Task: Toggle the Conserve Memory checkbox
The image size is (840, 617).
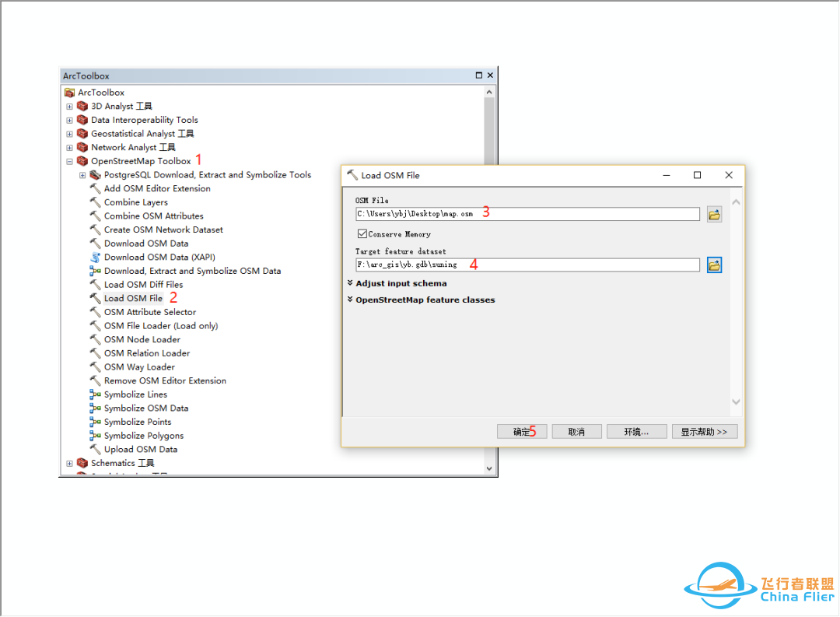Action: tap(362, 233)
